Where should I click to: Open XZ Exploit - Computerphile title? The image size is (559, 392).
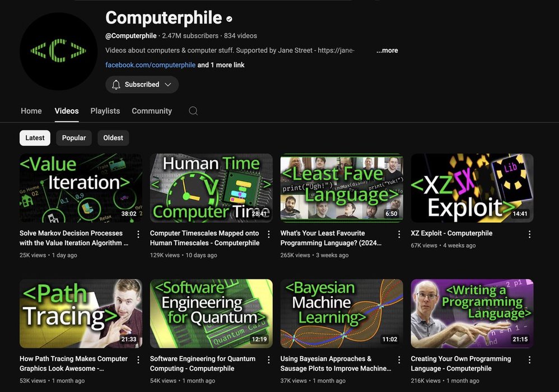451,233
